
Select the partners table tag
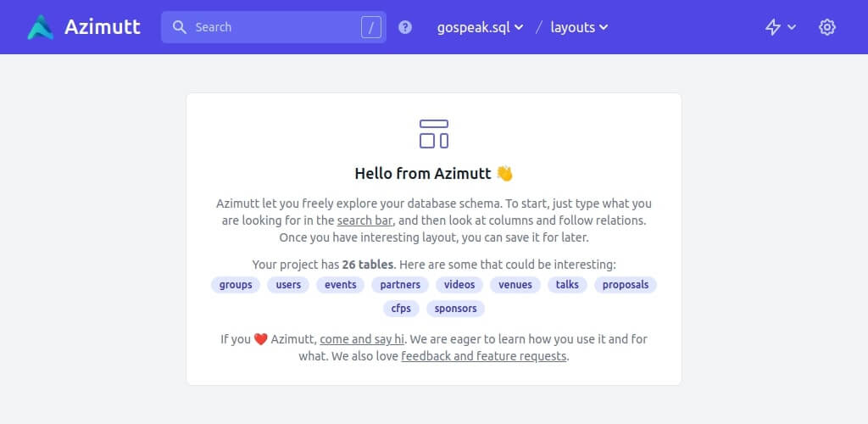pyautogui.click(x=400, y=285)
